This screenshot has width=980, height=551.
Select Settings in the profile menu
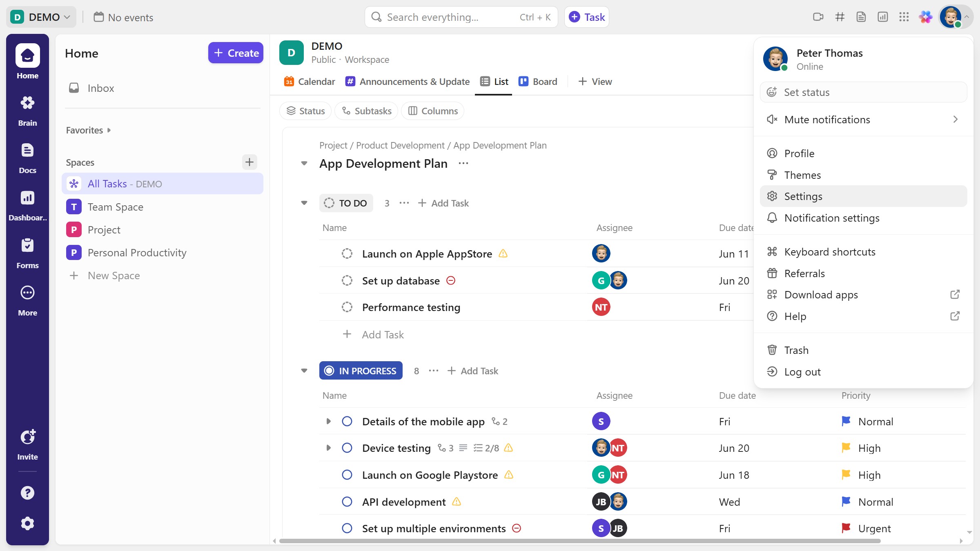coord(803,196)
